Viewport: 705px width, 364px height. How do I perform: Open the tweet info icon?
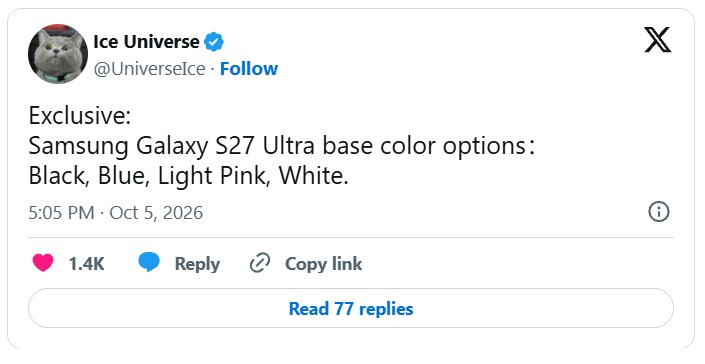659,212
